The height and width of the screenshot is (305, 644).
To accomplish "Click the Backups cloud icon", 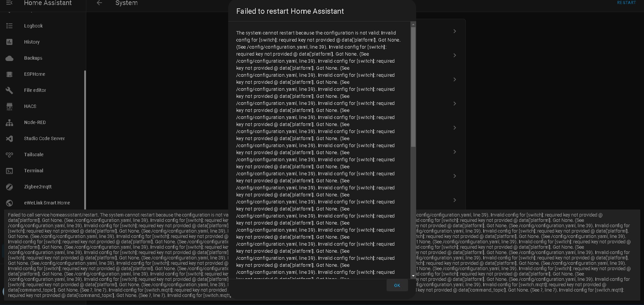I will coord(9,58).
